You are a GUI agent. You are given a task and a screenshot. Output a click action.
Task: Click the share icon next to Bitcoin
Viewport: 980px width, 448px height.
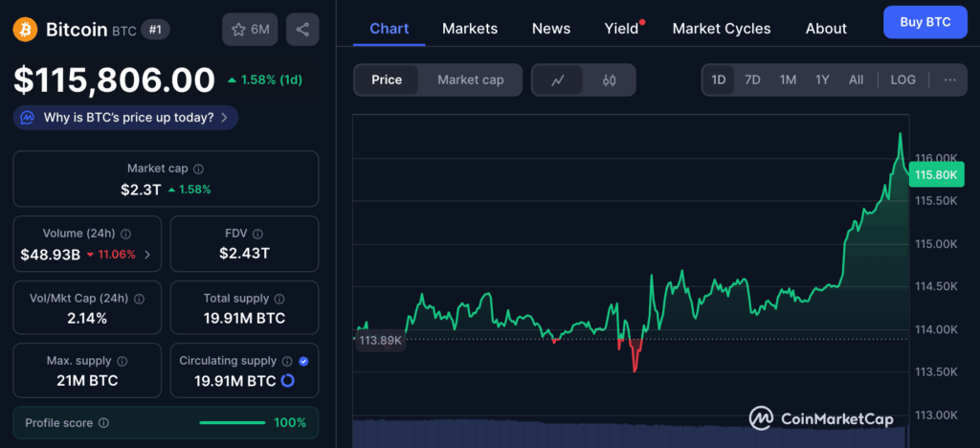coord(302,30)
